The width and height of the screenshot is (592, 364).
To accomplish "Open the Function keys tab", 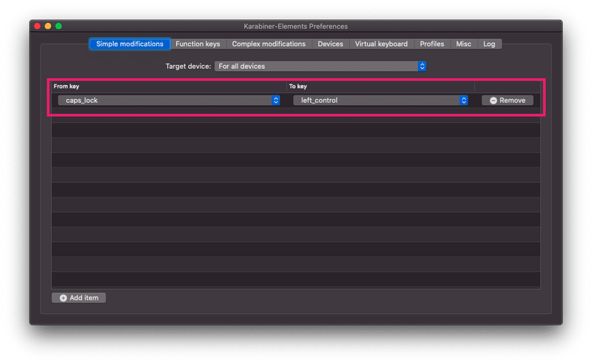I will pos(198,44).
